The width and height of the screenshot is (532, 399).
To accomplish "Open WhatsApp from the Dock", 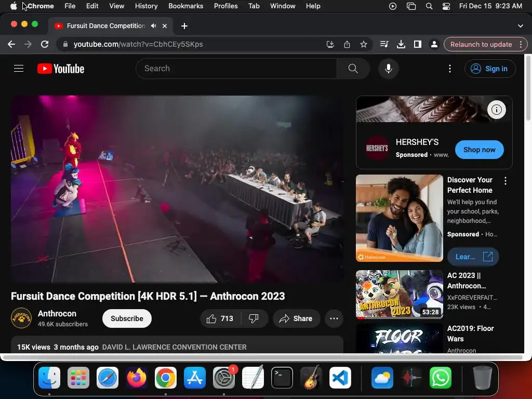I will pyautogui.click(x=441, y=378).
